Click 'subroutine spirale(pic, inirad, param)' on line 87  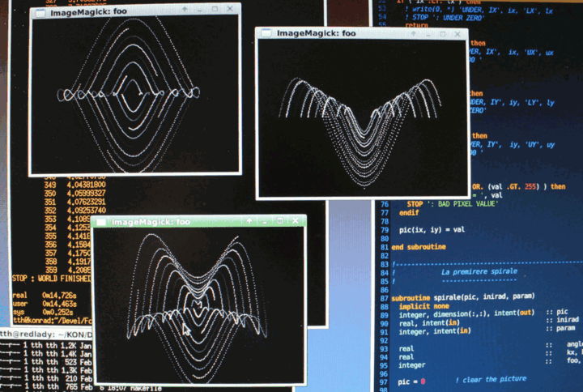point(463,297)
